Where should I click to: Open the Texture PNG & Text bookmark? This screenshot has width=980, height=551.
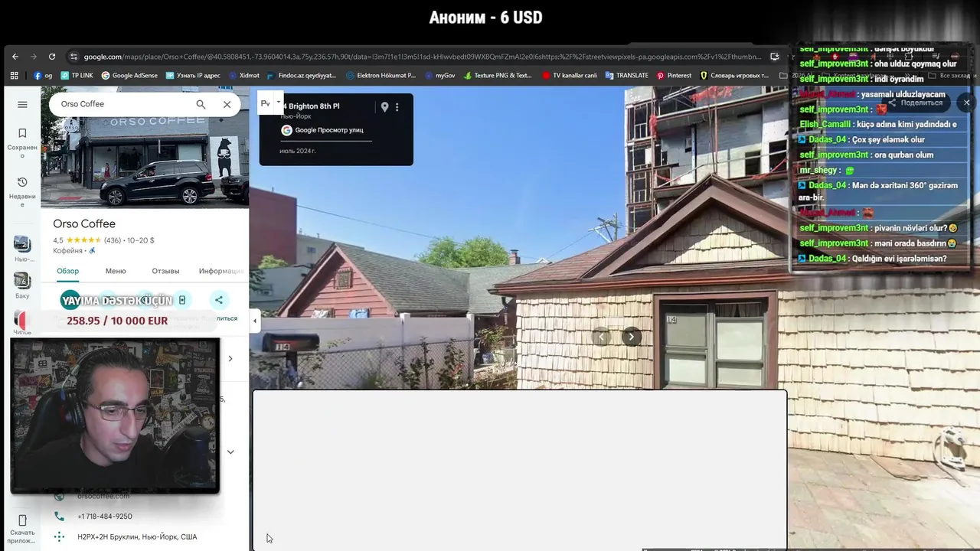497,76
